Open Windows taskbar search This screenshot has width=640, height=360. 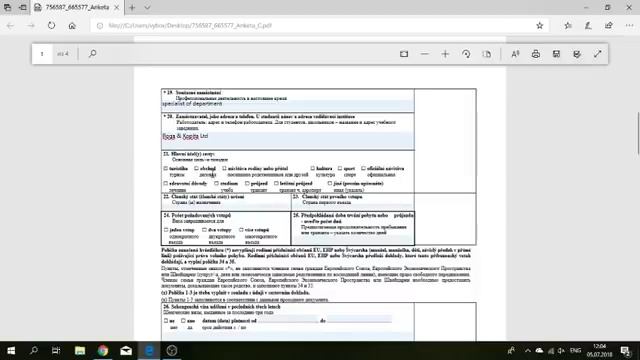pos(34,351)
